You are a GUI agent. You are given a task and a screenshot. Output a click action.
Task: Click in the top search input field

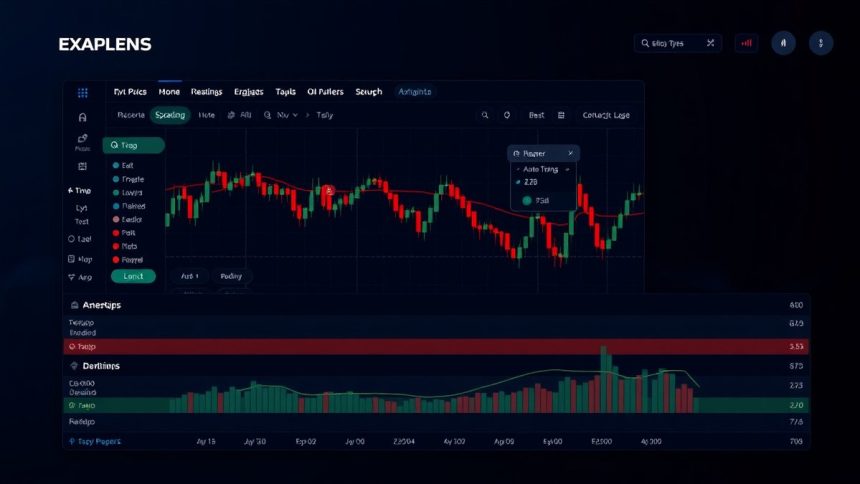[670, 43]
